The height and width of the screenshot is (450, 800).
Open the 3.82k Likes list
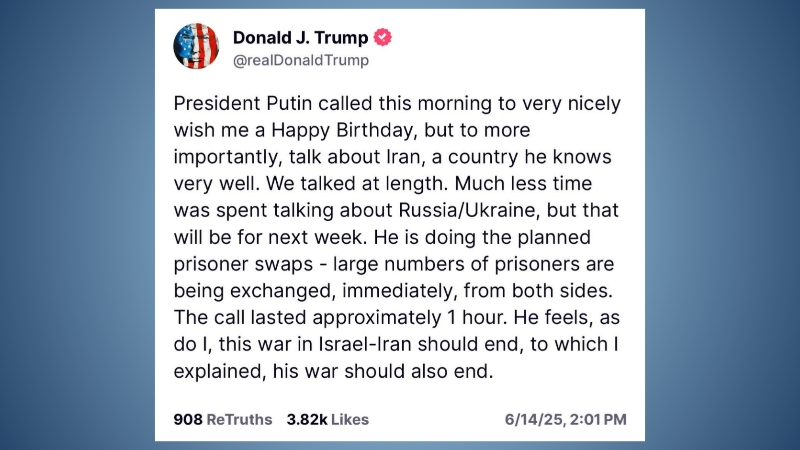click(x=328, y=419)
